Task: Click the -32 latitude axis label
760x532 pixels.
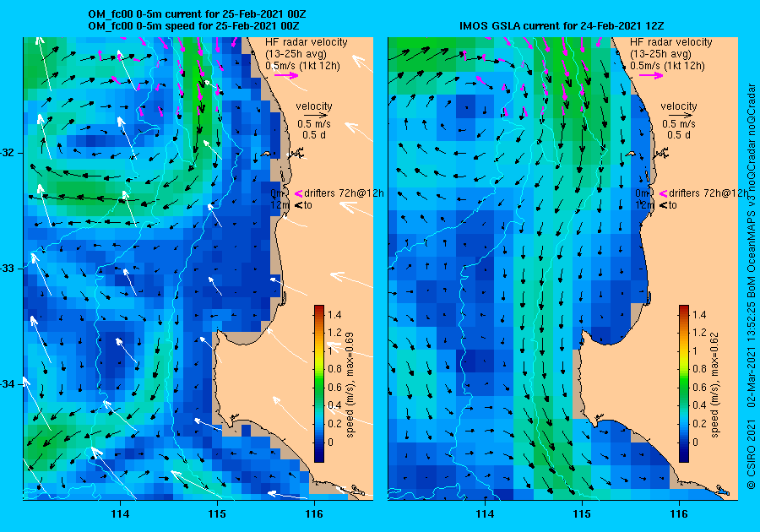Action: 8,153
